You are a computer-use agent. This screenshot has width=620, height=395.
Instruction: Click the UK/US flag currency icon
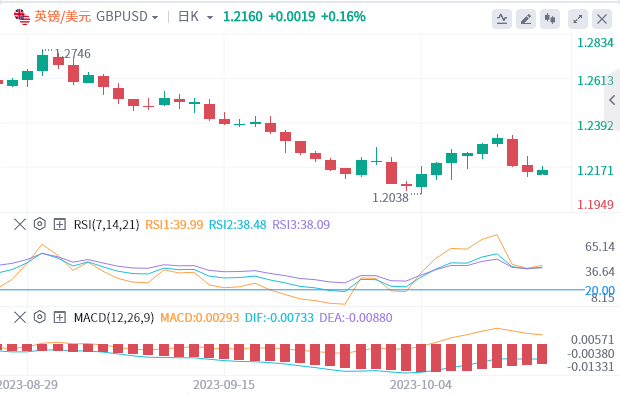[x=22, y=17]
